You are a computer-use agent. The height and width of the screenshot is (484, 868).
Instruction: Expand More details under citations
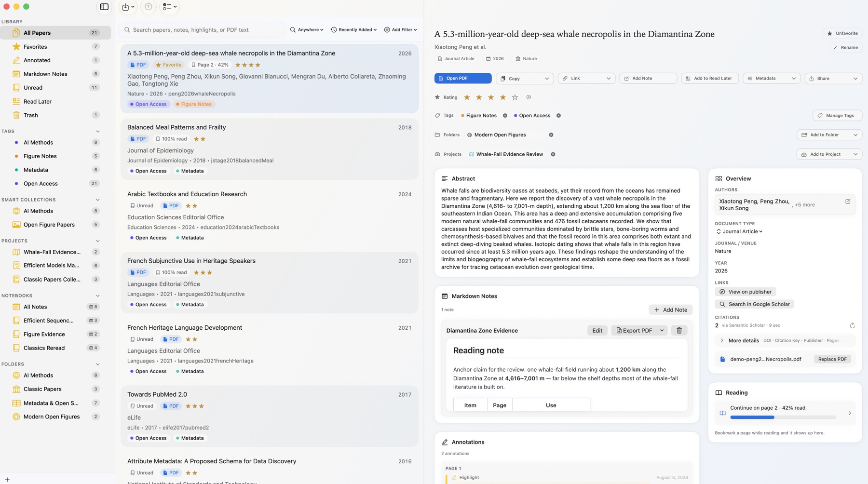[x=785, y=340]
